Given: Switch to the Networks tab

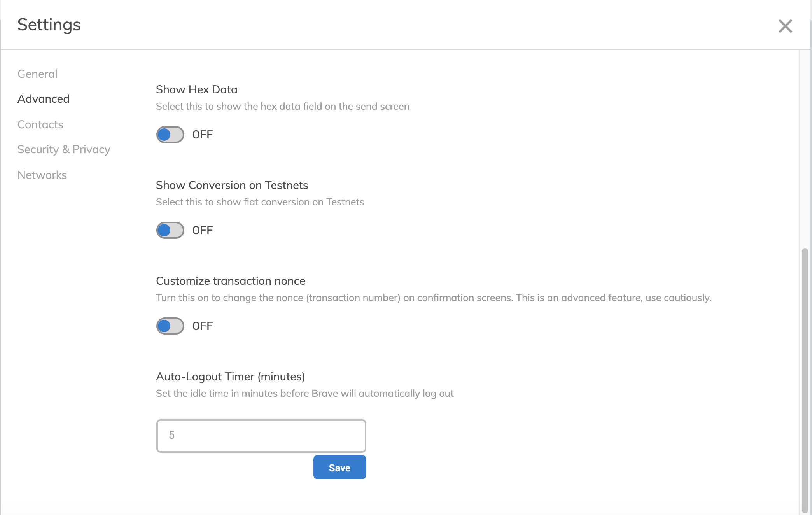Looking at the screenshot, I should point(42,175).
